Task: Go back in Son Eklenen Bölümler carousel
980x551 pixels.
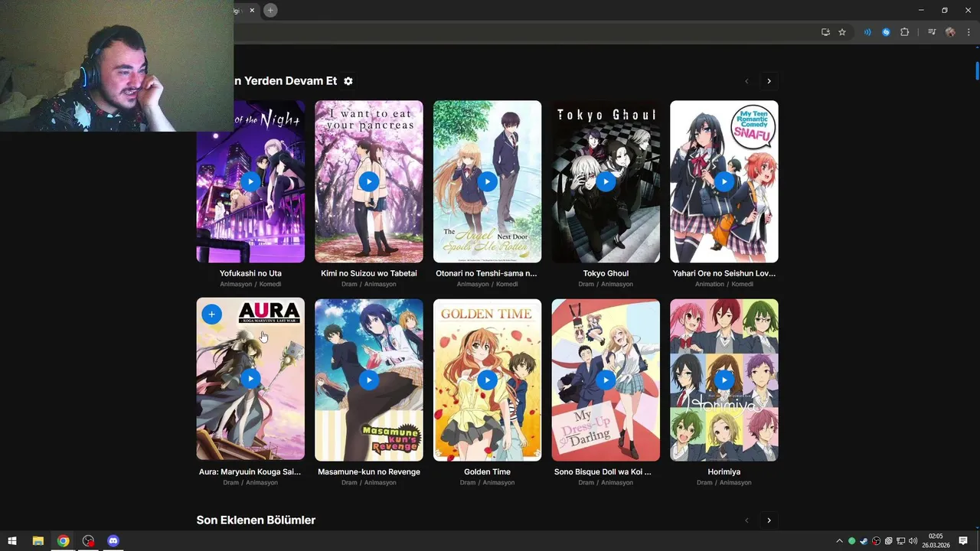Action: tap(746, 520)
